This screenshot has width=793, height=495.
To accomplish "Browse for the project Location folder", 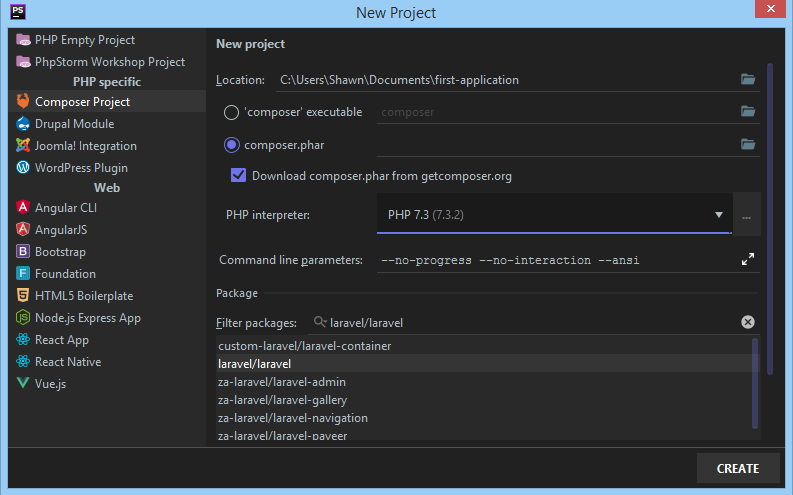I will 748,79.
